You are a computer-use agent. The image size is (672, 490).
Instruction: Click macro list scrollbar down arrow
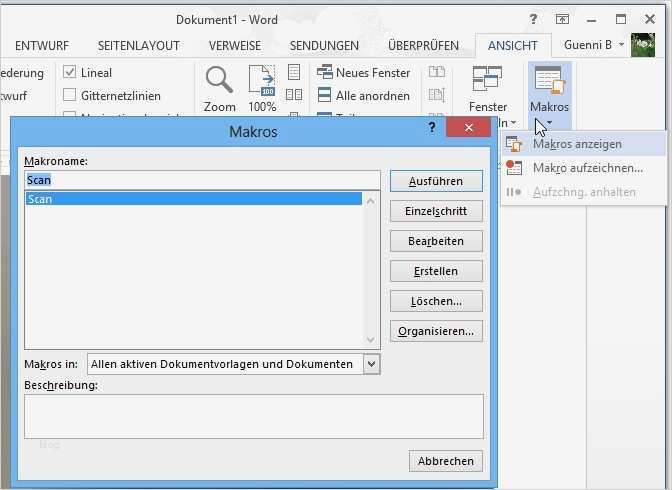click(371, 340)
